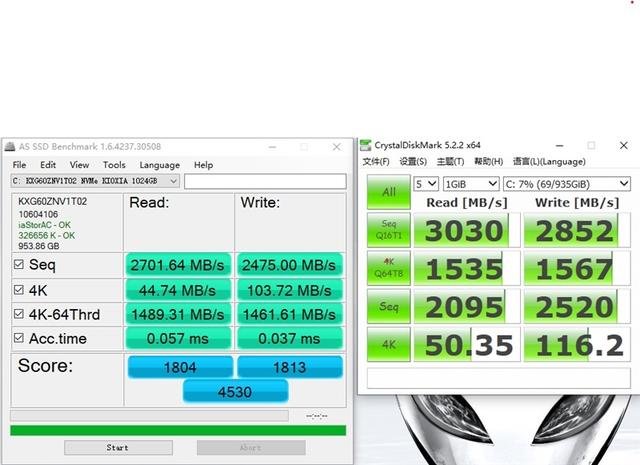Open the 1GiB test size dropdown
Viewport: 640px width, 465px height.
471,184
